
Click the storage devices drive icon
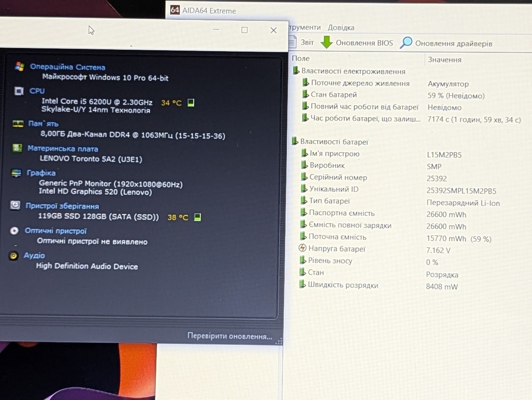point(15,205)
